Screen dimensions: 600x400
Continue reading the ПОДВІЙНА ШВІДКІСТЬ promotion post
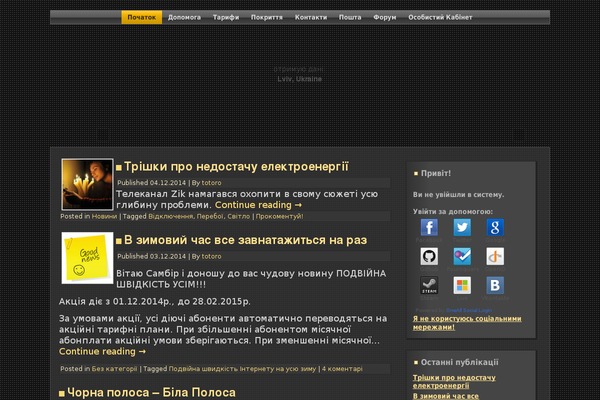click(x=102, y=351)
